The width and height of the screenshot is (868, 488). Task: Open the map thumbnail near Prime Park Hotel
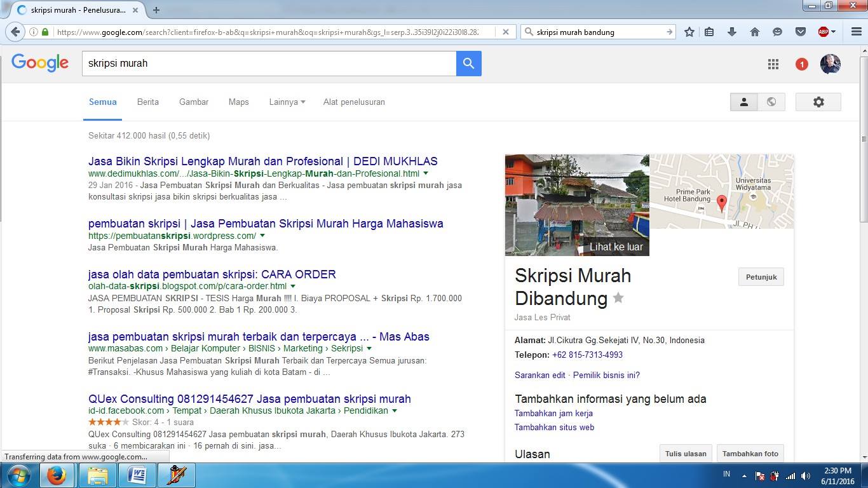722,191
